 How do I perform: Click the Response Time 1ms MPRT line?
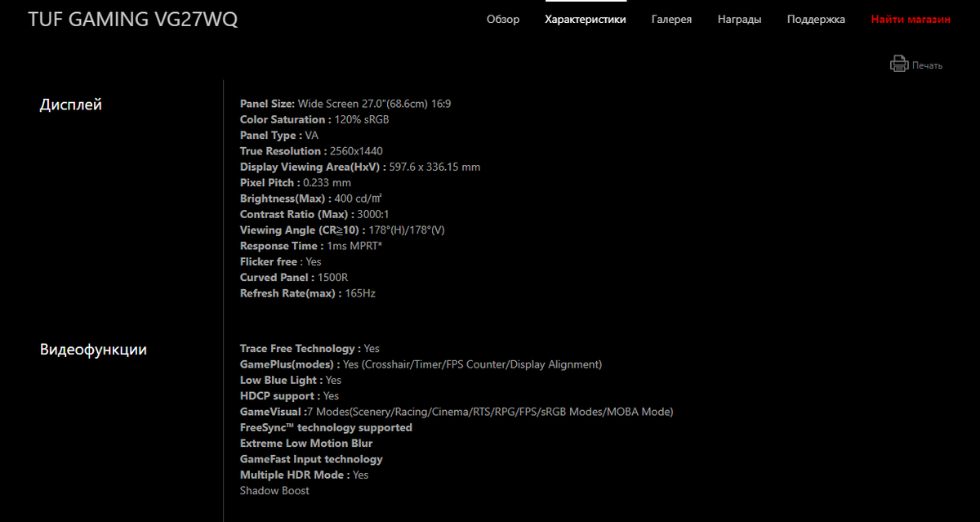tap(311, 246)
